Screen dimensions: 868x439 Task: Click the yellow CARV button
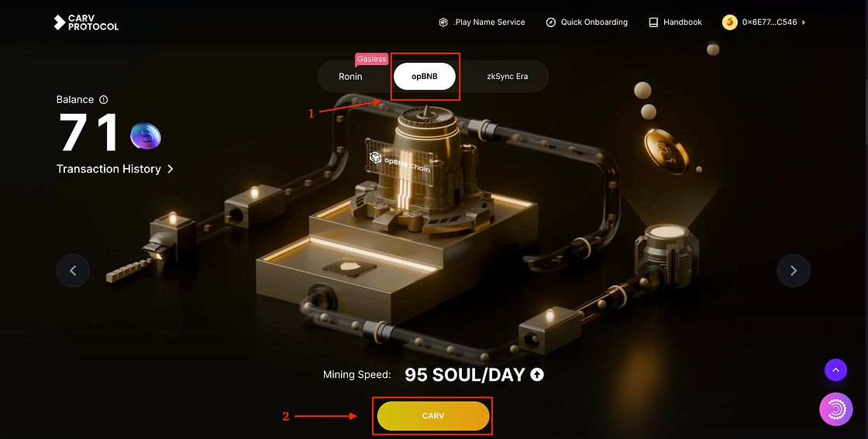point(433,416)
